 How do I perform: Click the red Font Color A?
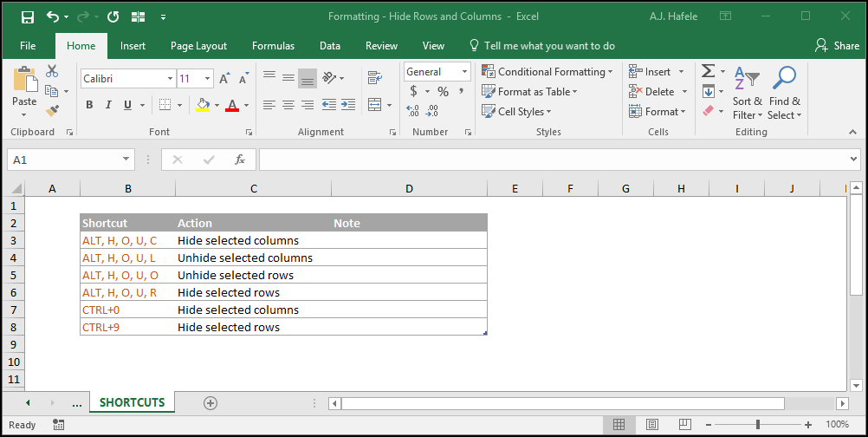pyautogui.click(x=232, y=105)
